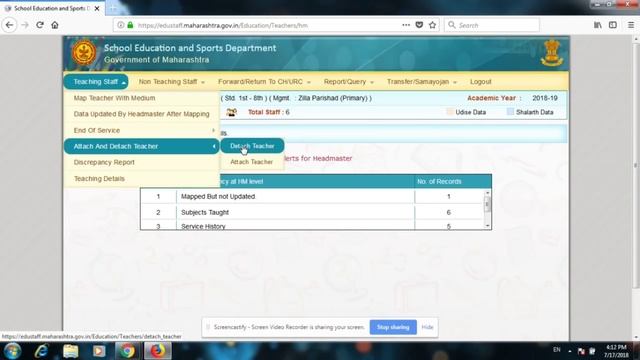The image size is (640, 360).
Task: Open Forward/Return To CH/URC dropdown
Action: pyautogui.click(x=264, y=82)
